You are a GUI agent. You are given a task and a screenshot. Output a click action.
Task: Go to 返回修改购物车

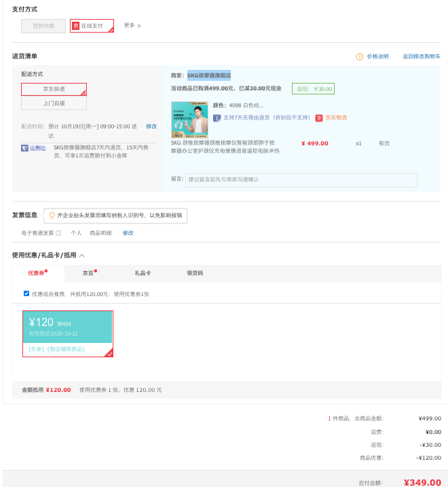(422, 56)
